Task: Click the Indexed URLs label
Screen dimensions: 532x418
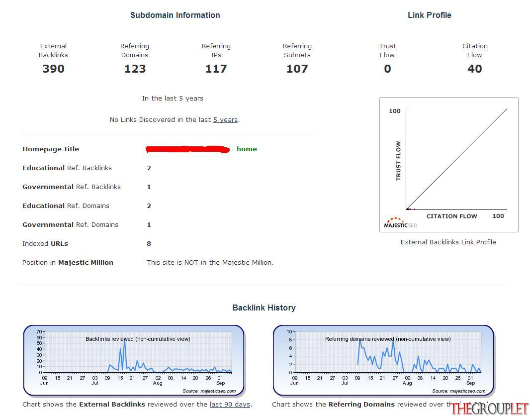Action: [x=45, y=244]
